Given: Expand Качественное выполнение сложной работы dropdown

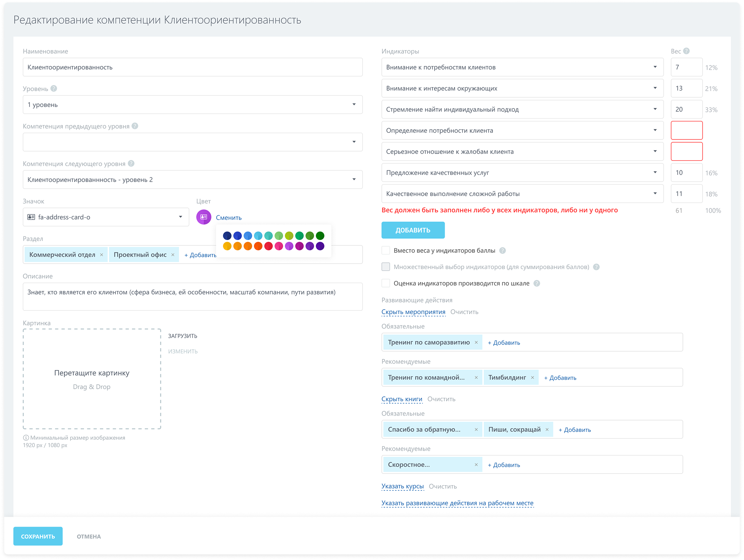Looking at the screenshot, I should click(522, 194).
